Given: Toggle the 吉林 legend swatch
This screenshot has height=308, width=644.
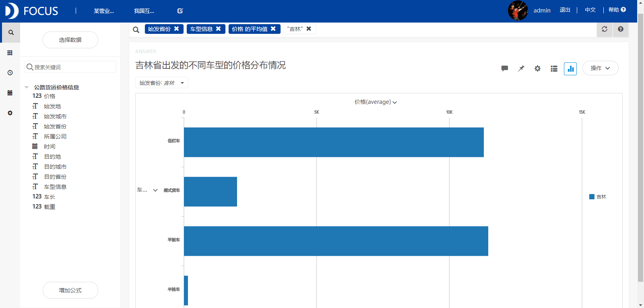Looking at the screenshot, I should (592, 197).
